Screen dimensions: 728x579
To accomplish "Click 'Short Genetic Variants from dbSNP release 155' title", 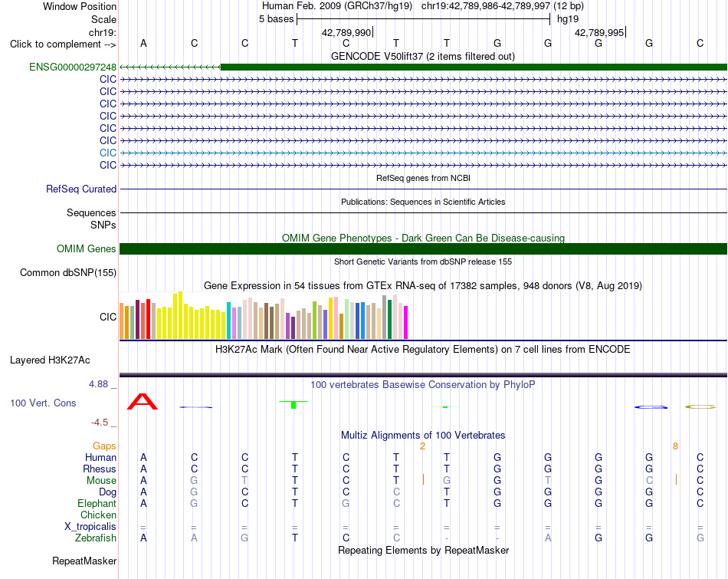I will click(423, 262).
